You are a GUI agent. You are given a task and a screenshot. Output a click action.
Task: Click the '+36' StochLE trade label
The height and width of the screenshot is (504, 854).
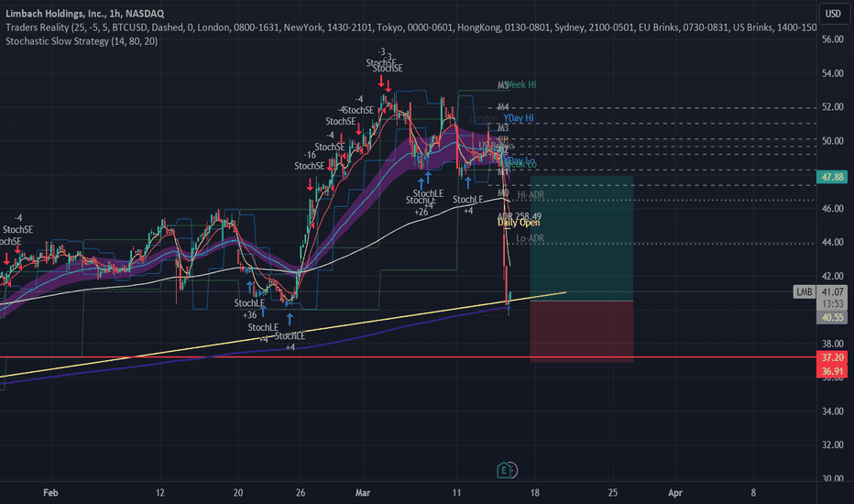[x=249, y=315]
